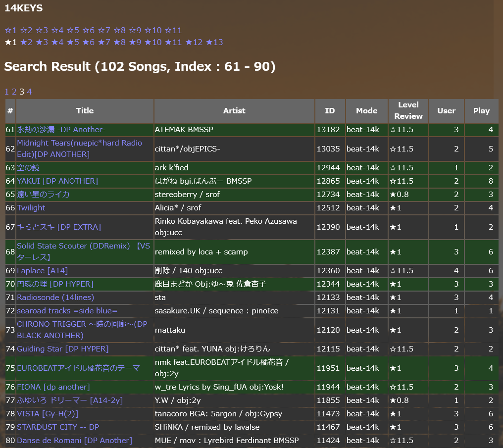503x448 pixels.
Task: Select artist text remixed by loca + scamp
Action: [201, 252]
